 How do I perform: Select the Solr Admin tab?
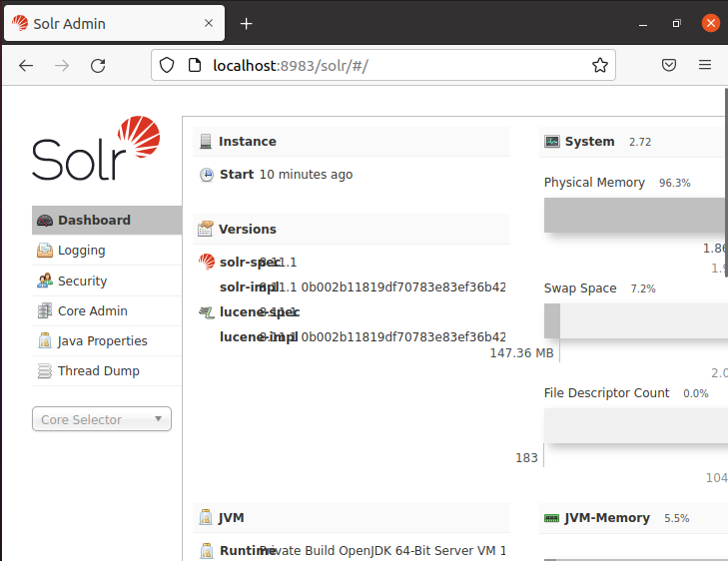(x=114, y=23)
